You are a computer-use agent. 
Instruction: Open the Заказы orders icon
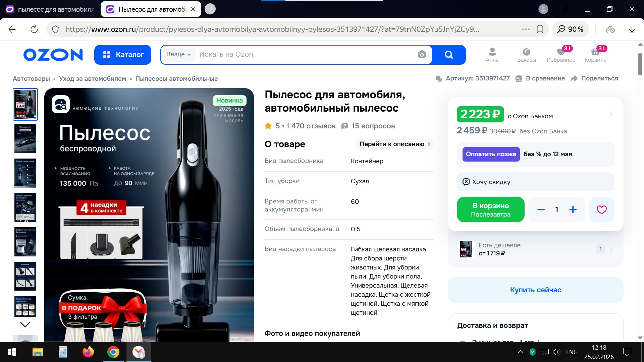[x=526, y=52]
